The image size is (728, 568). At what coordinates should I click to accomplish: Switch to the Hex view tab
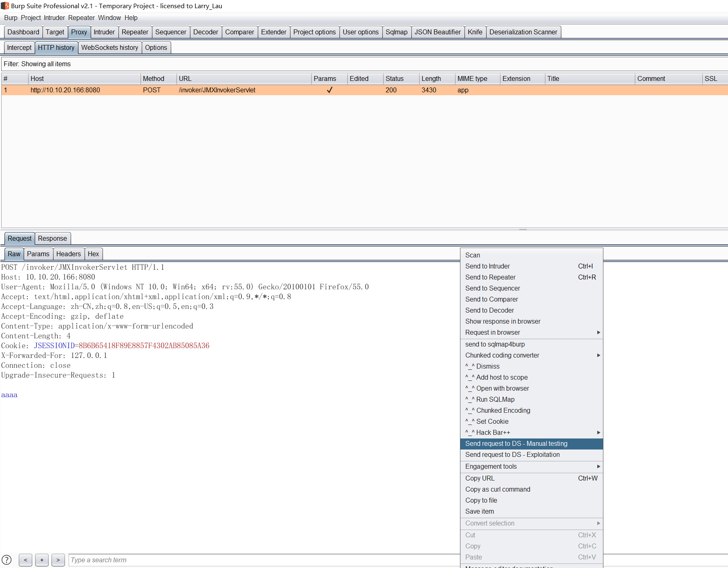click(x=93, y=254)
